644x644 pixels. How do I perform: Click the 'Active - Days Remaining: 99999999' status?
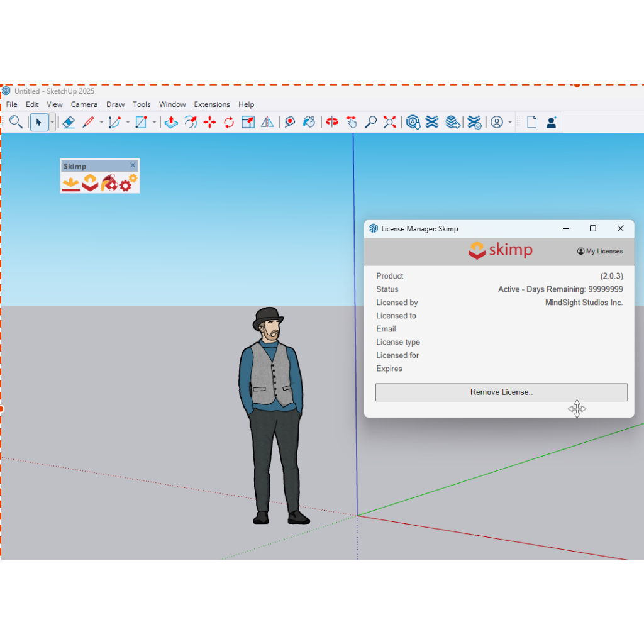point(560,289)
